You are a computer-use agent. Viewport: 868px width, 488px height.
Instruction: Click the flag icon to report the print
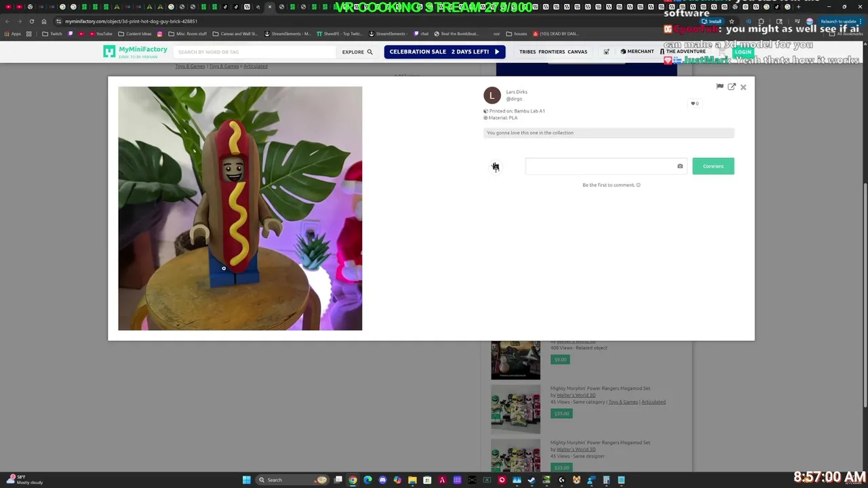tap(719, 87)
